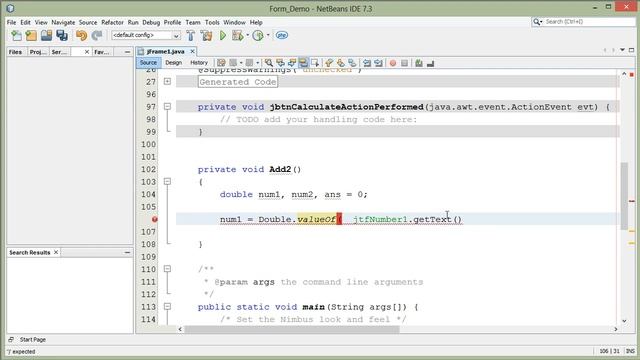Switch to the Design view

173,63
